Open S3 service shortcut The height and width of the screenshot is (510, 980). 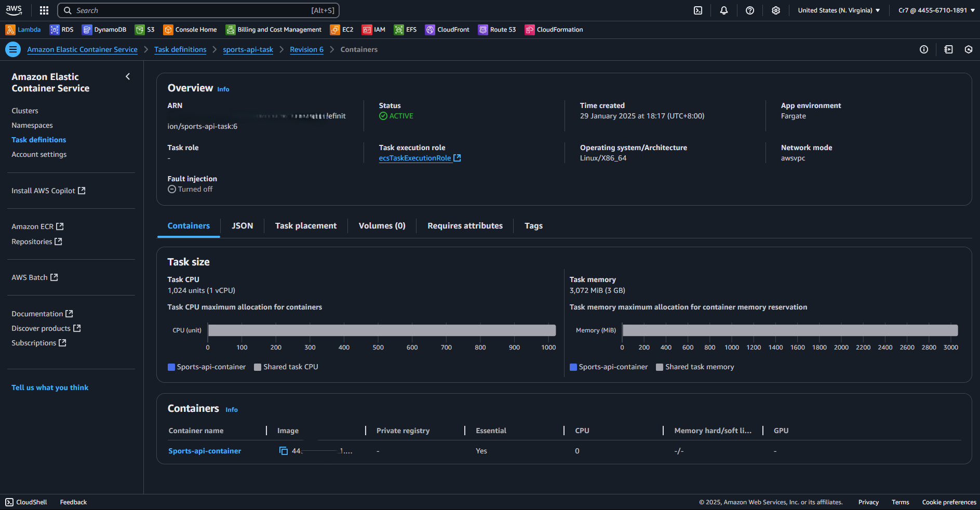(x=144, y=30)
